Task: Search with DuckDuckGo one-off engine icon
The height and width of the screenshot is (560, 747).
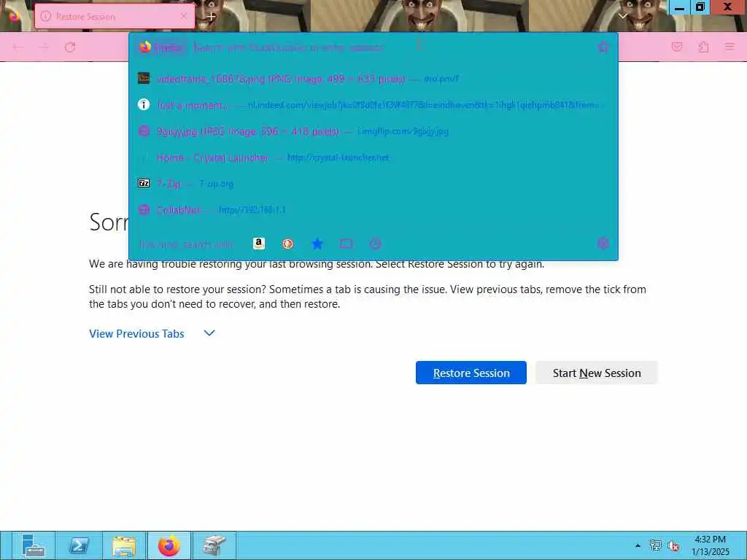Action: (x=287, y=244)
